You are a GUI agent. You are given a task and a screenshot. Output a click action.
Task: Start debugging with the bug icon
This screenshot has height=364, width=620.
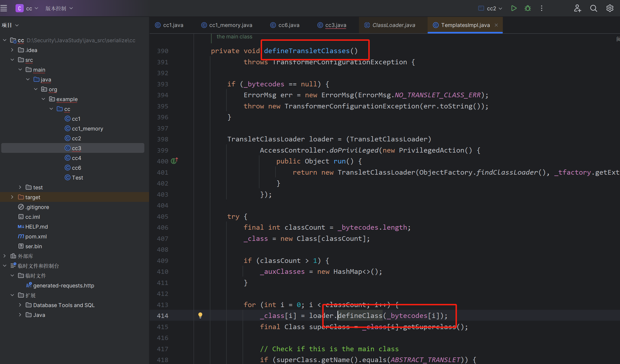pyautogui.click(x=528, y=8)
